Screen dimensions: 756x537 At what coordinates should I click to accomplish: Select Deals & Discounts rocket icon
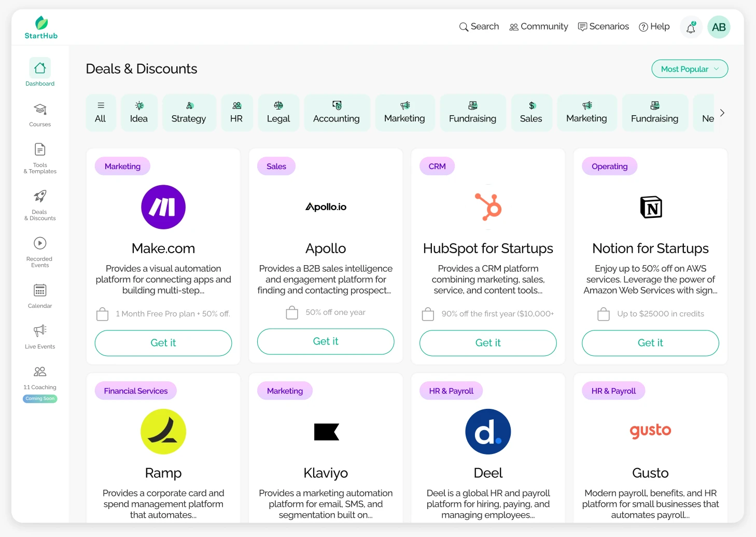(x=40, y=196)
